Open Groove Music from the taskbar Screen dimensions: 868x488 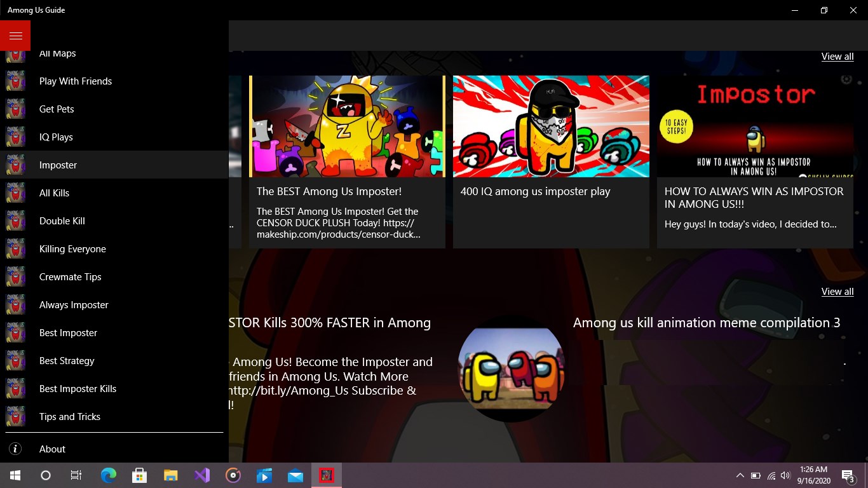point(233,475)
